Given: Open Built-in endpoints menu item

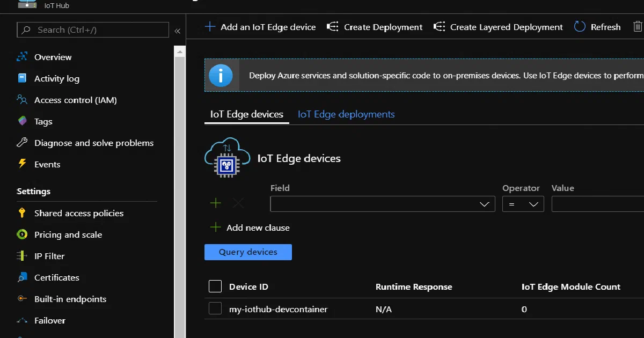Looking at the screenshot, I should coord(70,299).
